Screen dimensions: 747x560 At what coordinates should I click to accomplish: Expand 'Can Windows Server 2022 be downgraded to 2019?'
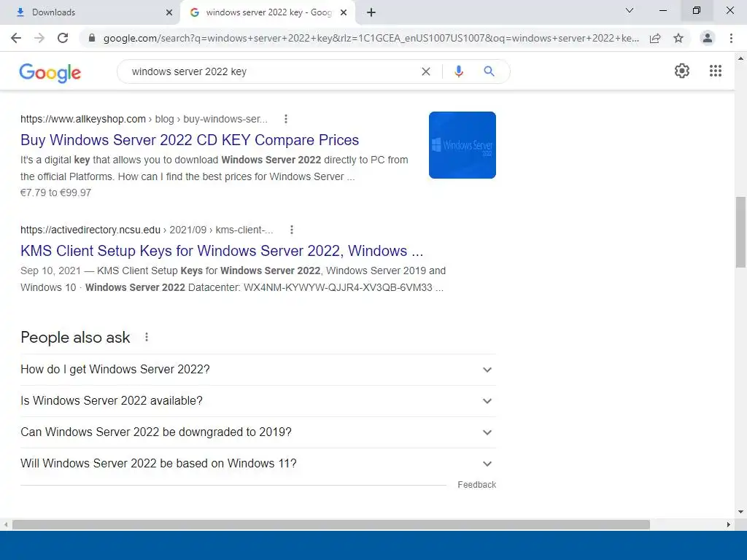click(x=258, y=432)
